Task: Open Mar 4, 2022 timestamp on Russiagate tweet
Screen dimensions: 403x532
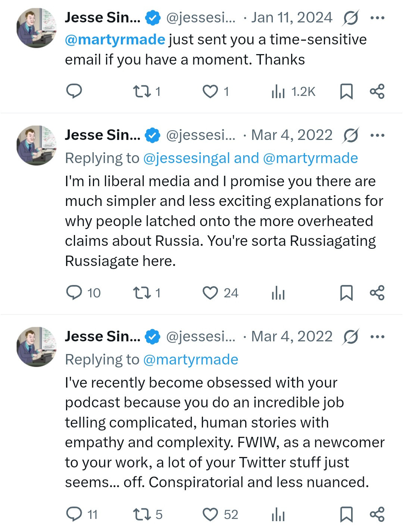Action: [292, 135]
